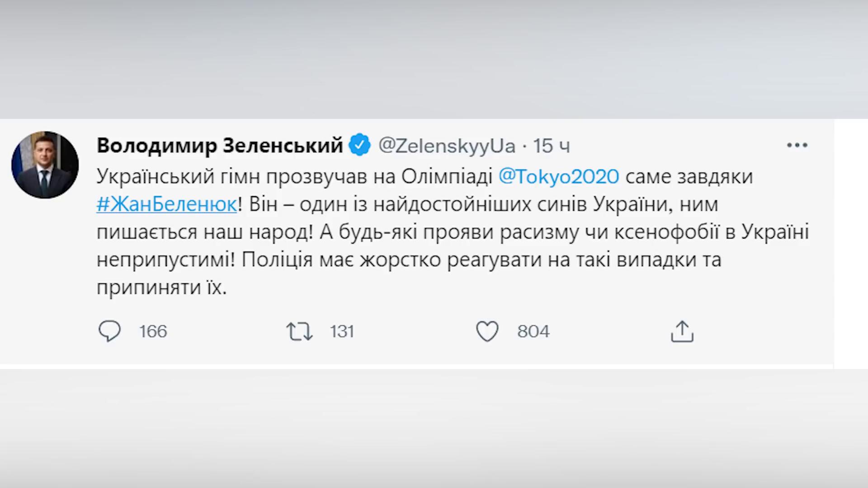Image resolution: width=868 pixels, height=488 pixels.
Task: Open the #ЖанБеленюк hashtag
Action: point(167,204)
